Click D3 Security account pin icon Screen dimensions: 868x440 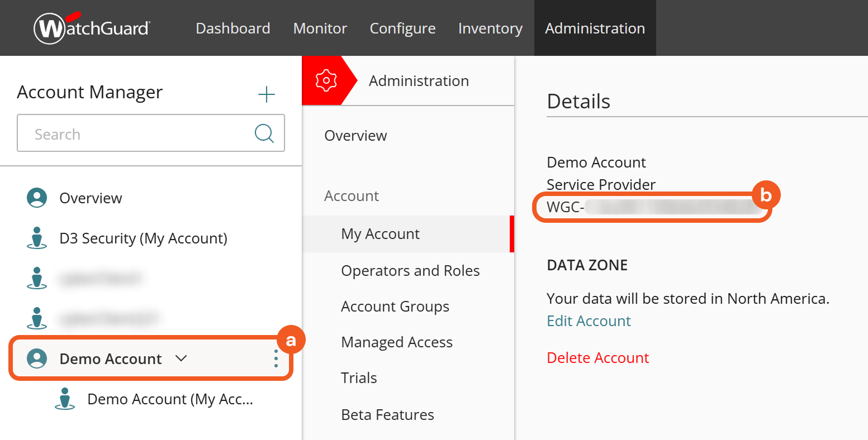click(x=37, y=238)
